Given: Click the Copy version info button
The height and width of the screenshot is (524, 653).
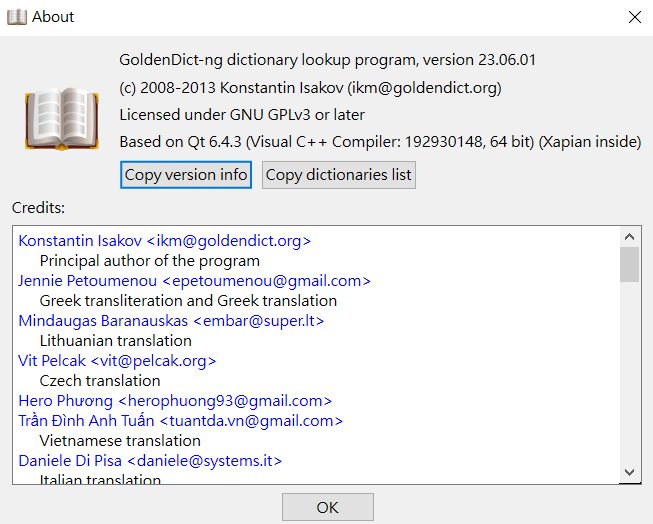Looking at the screenshot, I should (186, 175).
